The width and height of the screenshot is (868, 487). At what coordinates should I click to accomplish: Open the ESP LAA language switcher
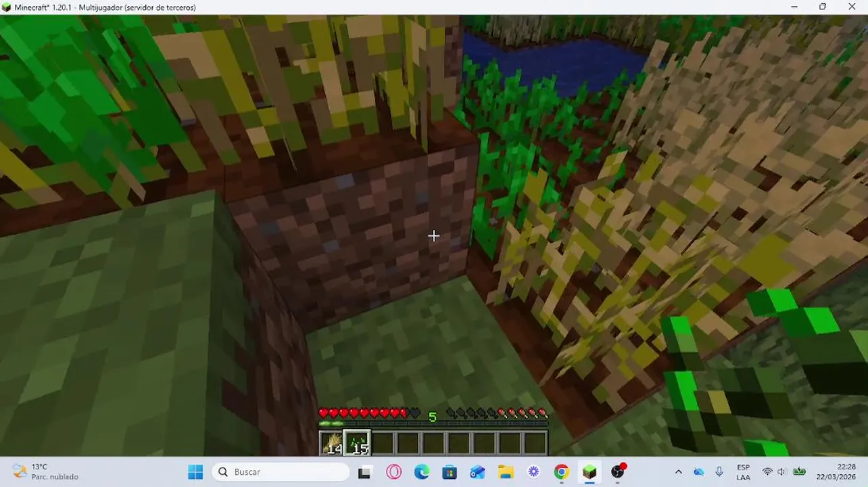pyautogui.click(x=743, y=471)
